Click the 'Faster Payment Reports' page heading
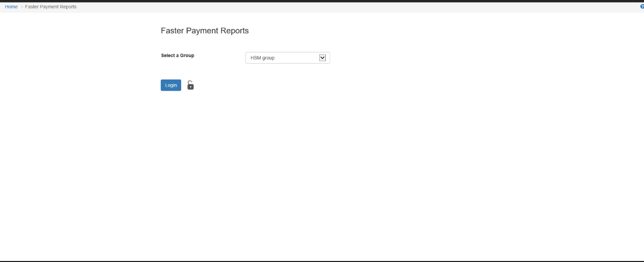Viewport: 644px width, 262px height. [205, 31]
